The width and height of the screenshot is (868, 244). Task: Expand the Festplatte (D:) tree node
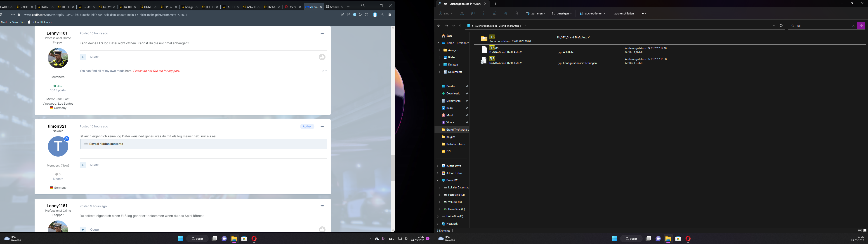point(439,195)
